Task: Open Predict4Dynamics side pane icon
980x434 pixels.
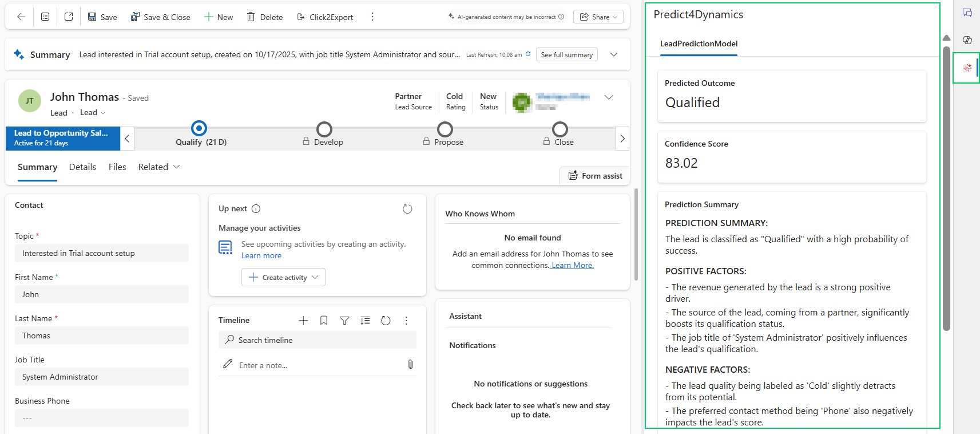Action: (x=967, y=68)
